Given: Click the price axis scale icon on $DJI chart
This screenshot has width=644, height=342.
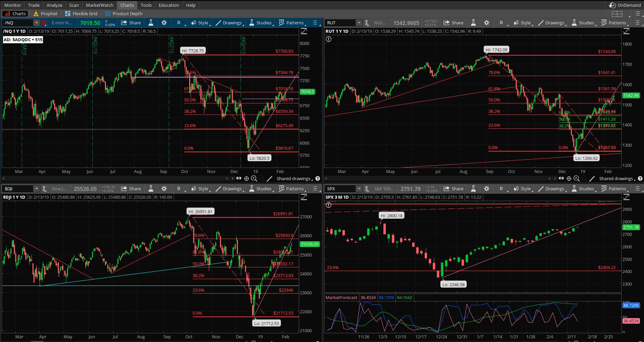Looking at the screenshot, I should [x=304, y=197].
